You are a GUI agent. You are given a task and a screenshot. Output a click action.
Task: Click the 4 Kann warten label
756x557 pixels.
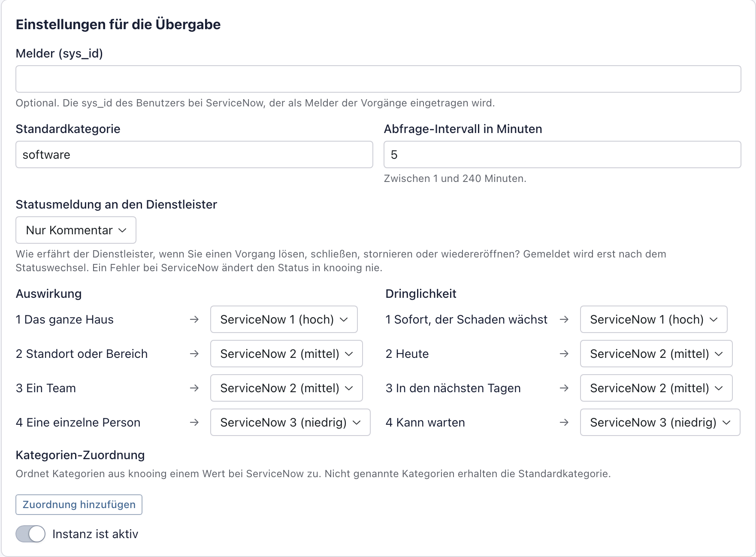tap(425, 422)
